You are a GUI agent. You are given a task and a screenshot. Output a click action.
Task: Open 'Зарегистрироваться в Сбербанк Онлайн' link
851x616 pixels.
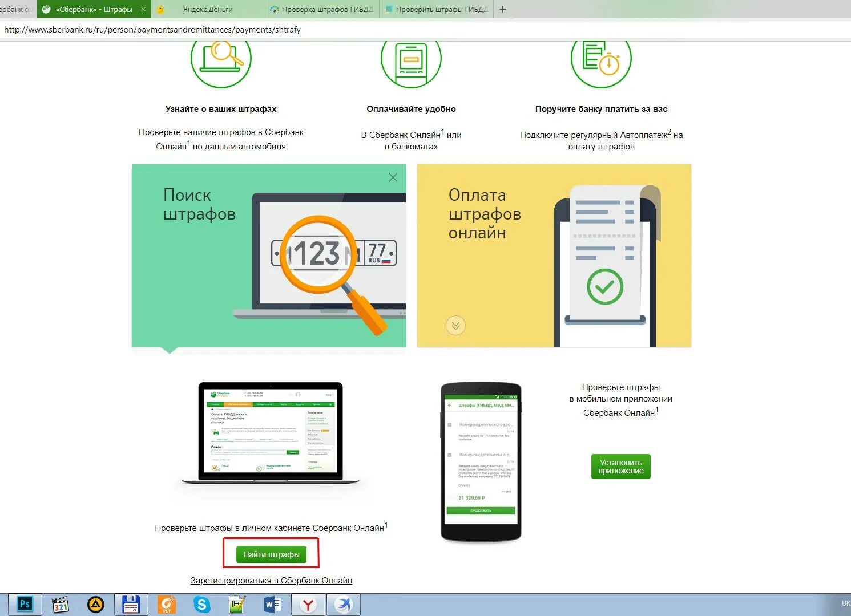[271, 581]
